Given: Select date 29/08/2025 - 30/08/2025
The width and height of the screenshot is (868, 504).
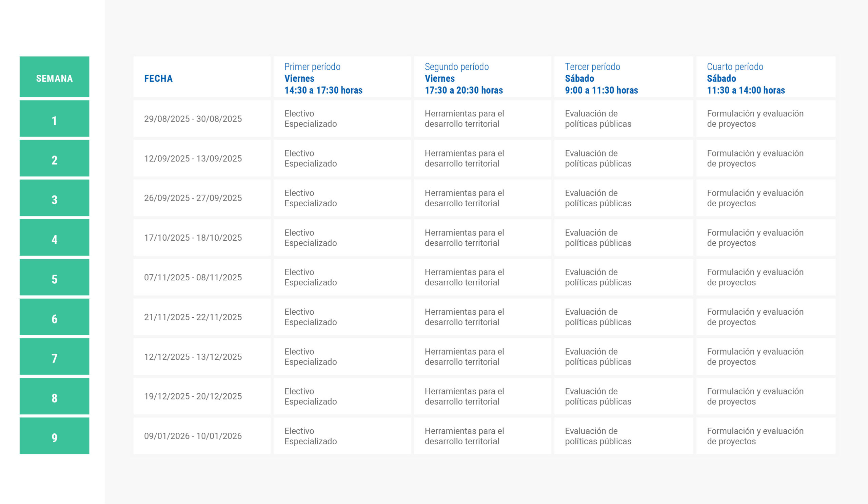Looking at the screenshot, I should (x=202, y=118).
